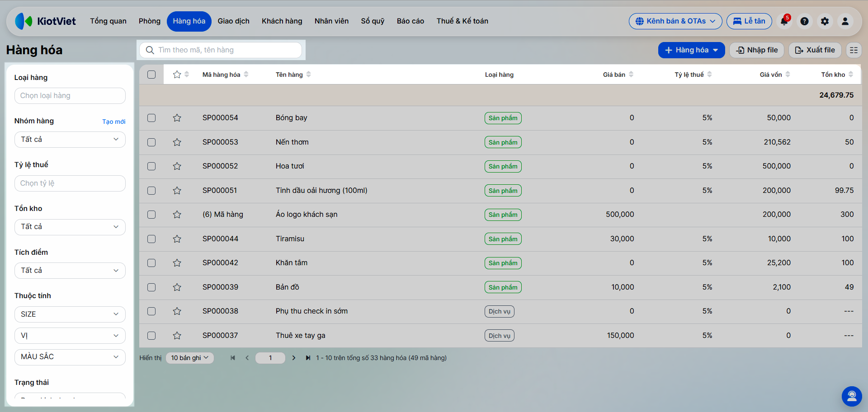Viewport: 868px width, 412px height.
Task: Toggle the column display options icon
Action: coord(854,50)
